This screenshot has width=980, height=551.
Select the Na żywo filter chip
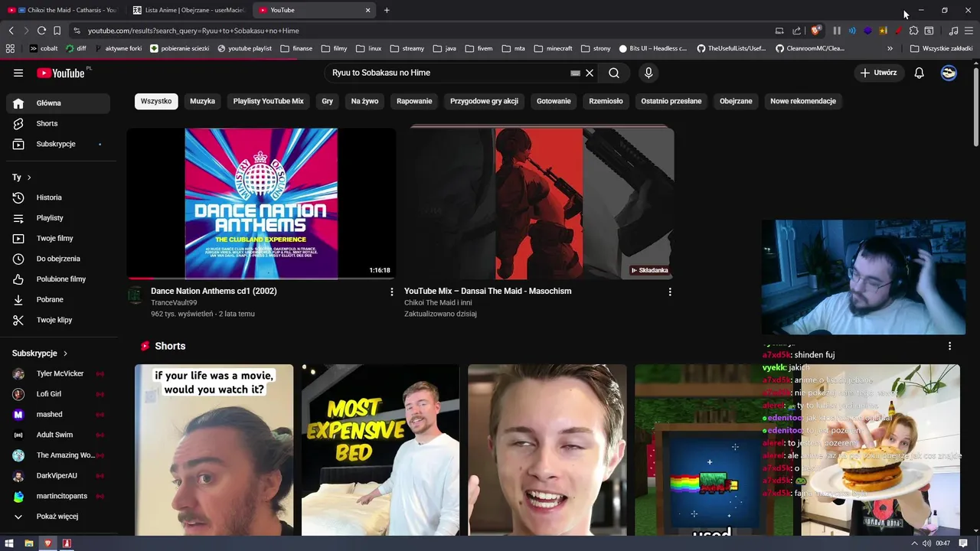364,101
